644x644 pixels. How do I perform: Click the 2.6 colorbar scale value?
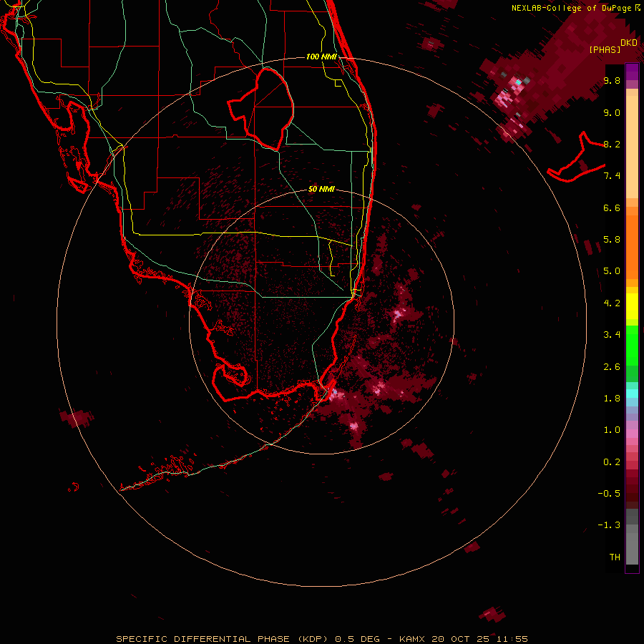612,367
